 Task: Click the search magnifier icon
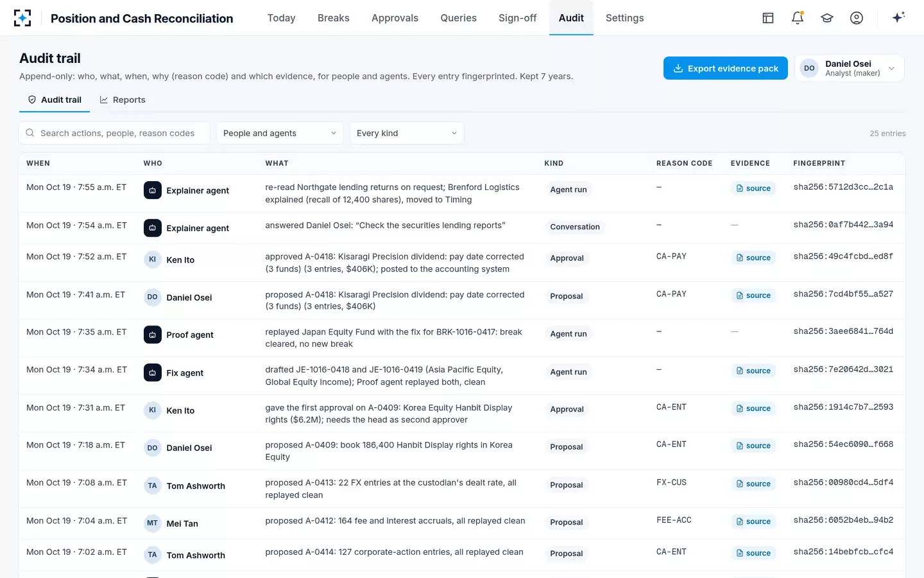[30, 133]
